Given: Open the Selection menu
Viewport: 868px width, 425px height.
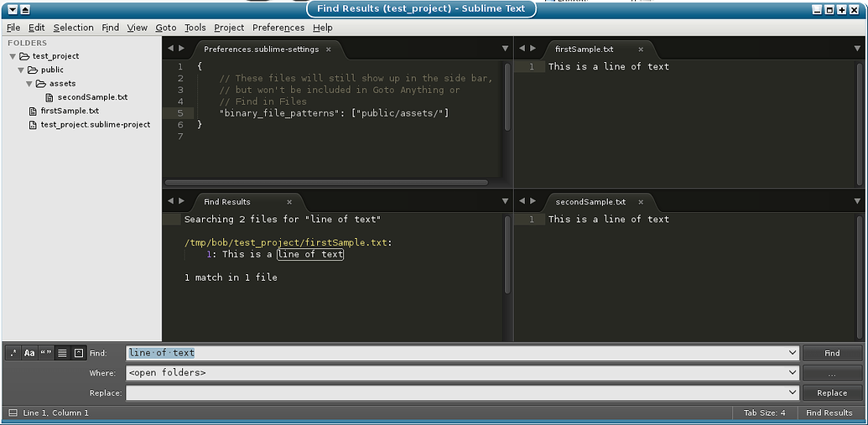Looking at the screenshot, I should point(73,28).
